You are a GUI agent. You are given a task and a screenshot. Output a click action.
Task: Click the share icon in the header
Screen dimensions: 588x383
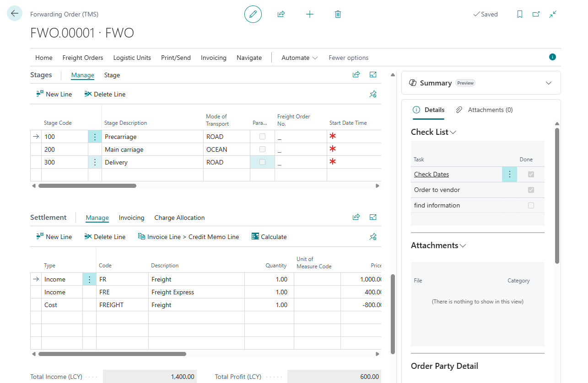click(281, 14)
